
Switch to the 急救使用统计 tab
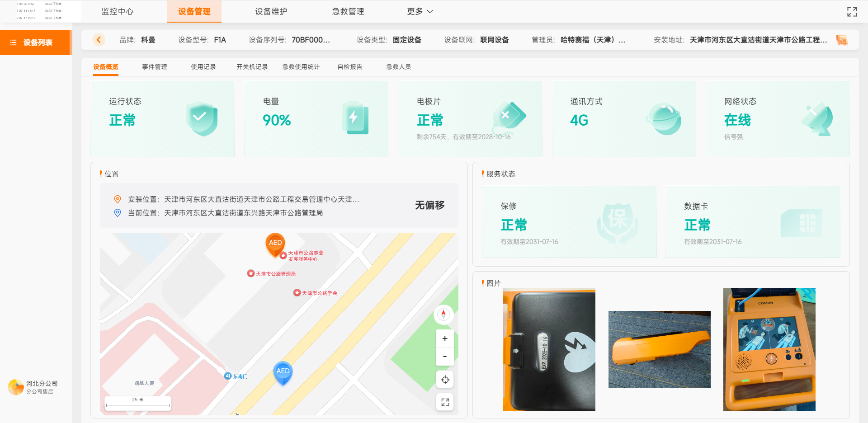[301, 67]
